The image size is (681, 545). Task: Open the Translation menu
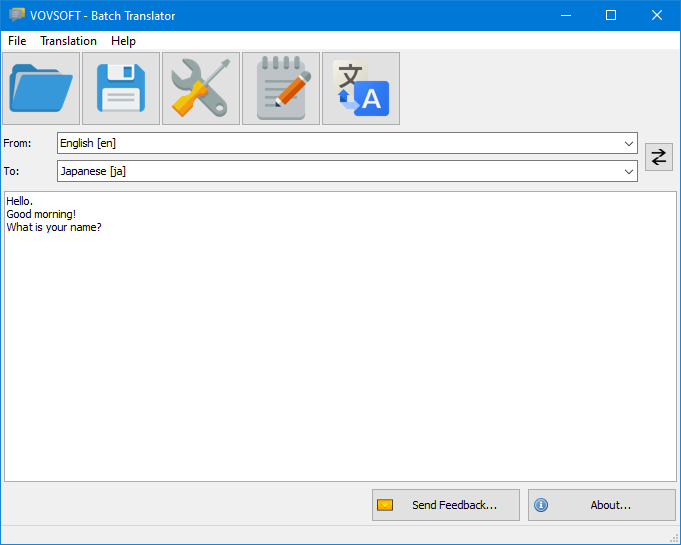click(68, 41)
